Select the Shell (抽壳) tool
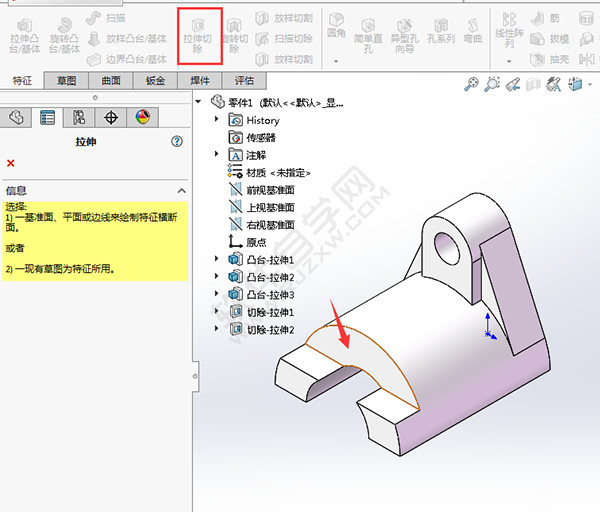 [x=549, y=59]
